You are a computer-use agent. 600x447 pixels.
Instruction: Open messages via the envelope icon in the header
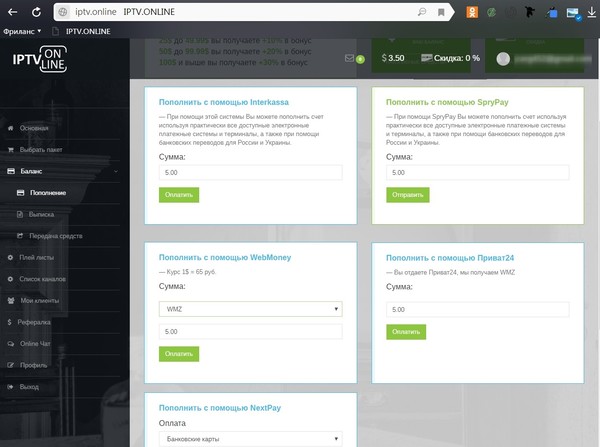(349, 58)
